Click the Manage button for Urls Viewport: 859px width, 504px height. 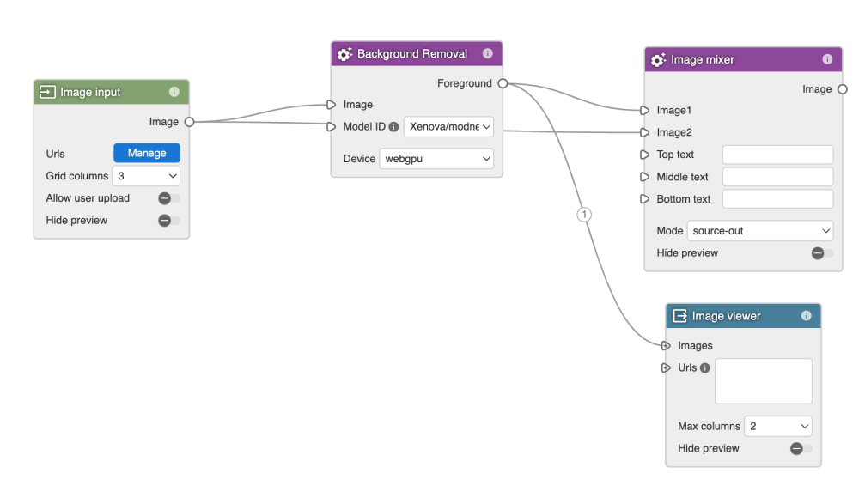tap(147, 153)
